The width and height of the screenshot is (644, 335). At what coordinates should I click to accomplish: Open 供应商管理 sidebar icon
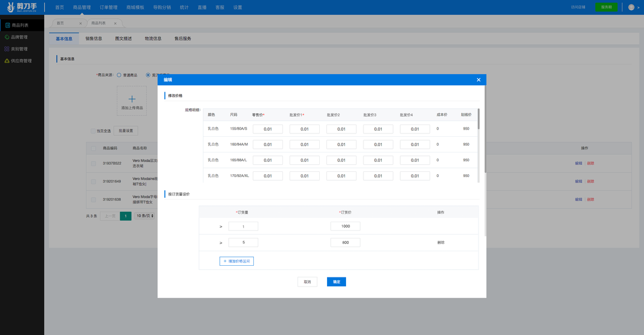pos(7,61)
